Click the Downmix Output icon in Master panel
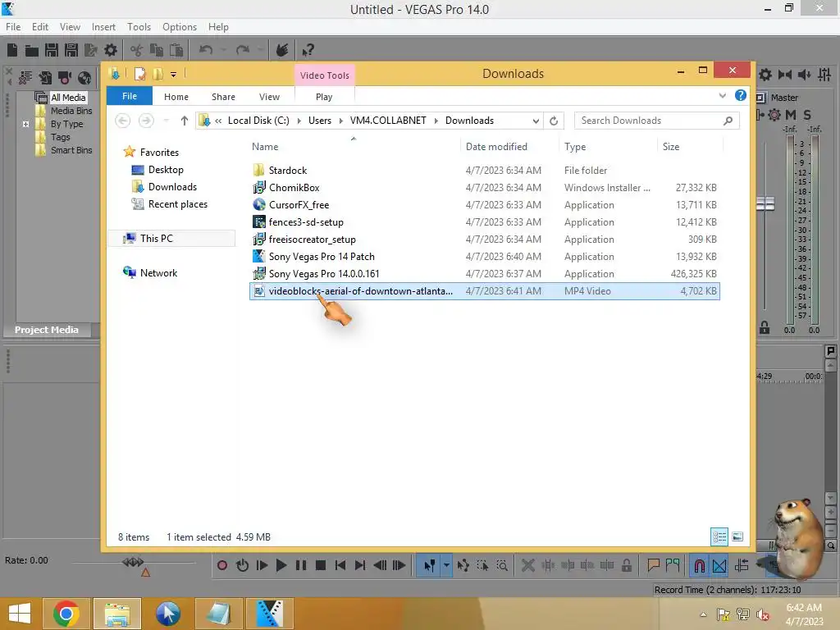This screenshot has height=630, width=840. (785, 75)
